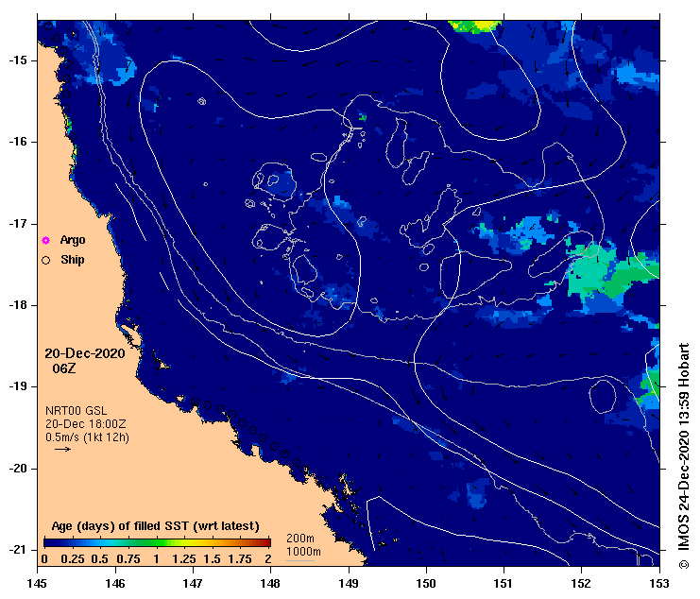This screenshot has height=599, width=700.
Task: Click the '06Z' time label
Action: pos(64,368)
